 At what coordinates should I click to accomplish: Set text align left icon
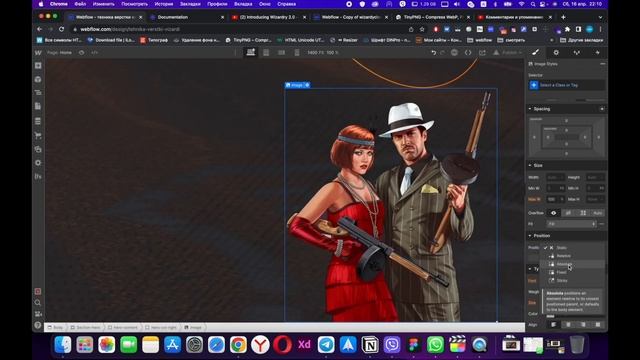click(553, 325)
